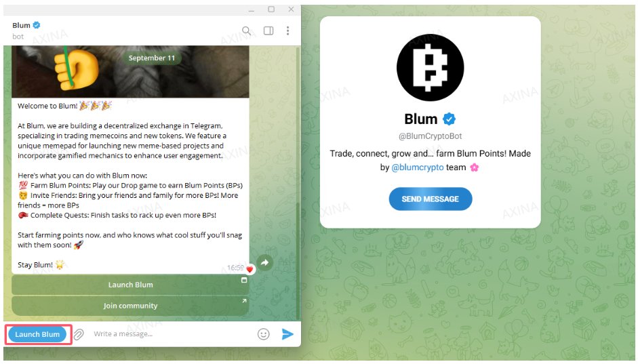
Task: Click the forward share arrow beside message
Action: pyautogui.click(x=265, y=262)
